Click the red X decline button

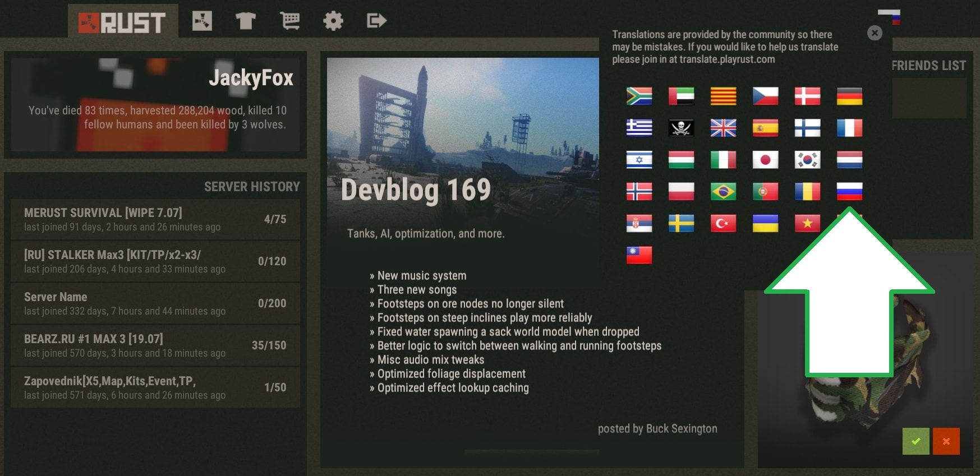pyautogui.click(x=946, y=441)
